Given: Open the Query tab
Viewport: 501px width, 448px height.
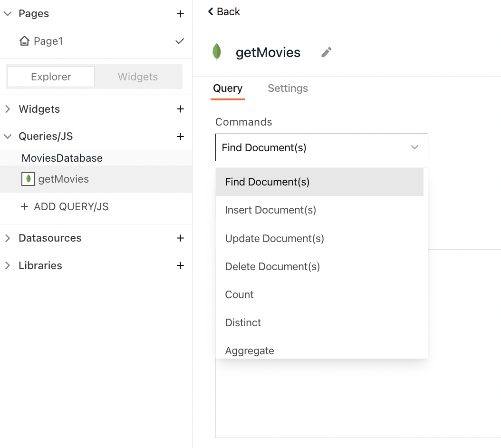Looking at the screenshot, I should tap(228, 88).
